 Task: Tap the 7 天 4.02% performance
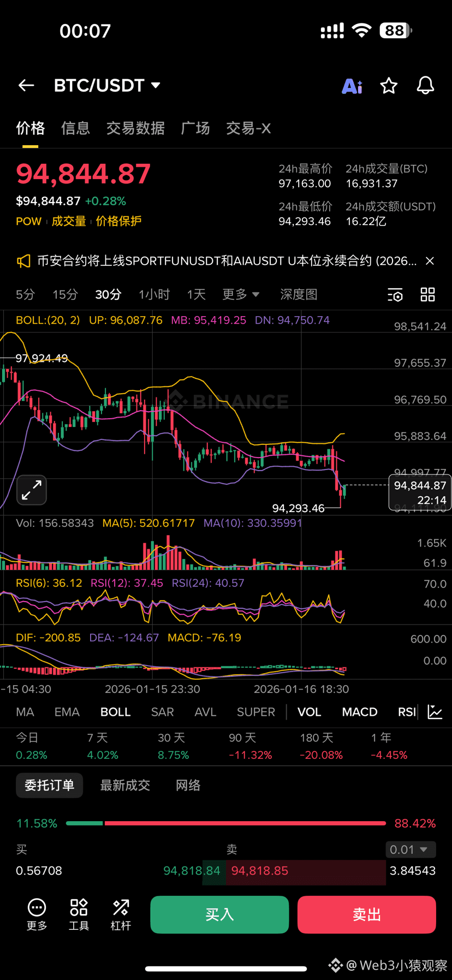pos(103,746)
